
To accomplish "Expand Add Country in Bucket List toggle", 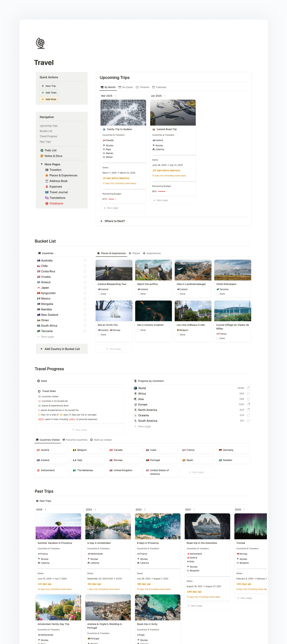I will click(42, 349).
